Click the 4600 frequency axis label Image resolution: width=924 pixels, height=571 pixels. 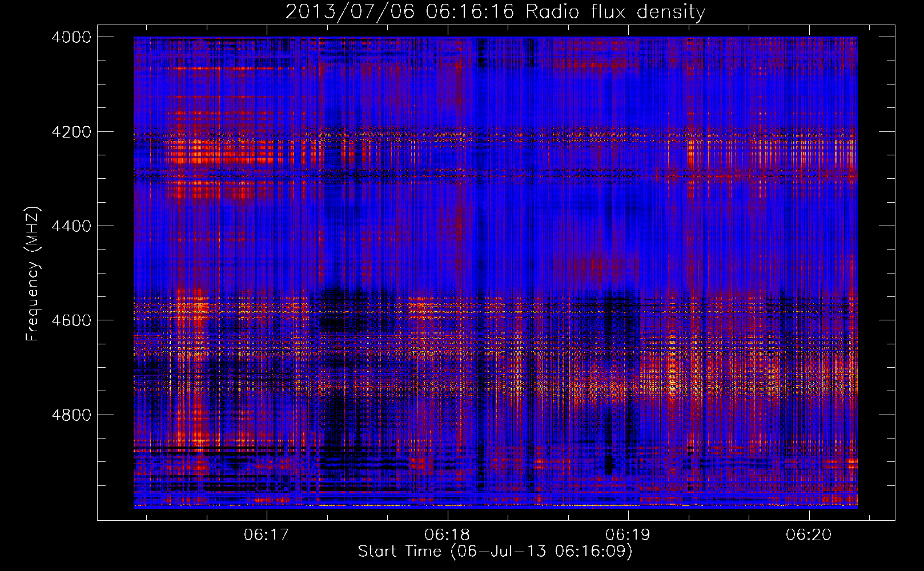pos(71,320)
